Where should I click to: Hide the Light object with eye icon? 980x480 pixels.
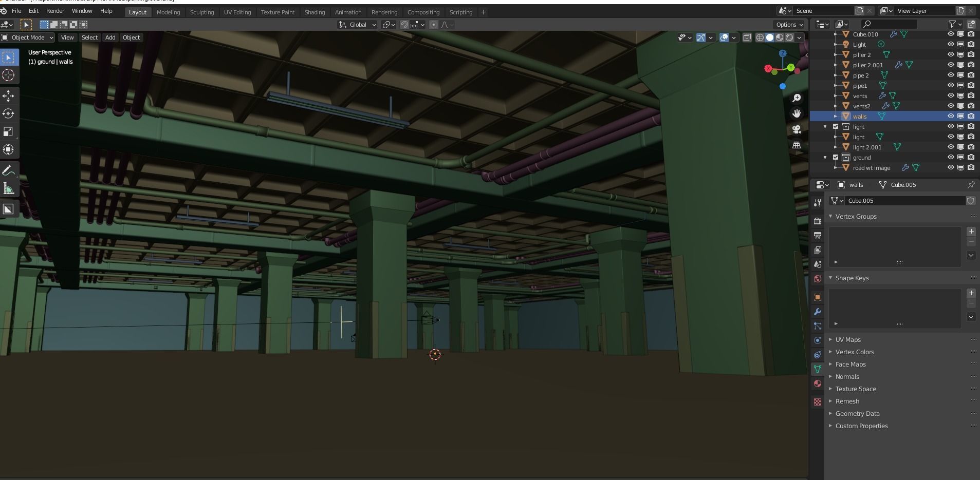tap(950, 44)
